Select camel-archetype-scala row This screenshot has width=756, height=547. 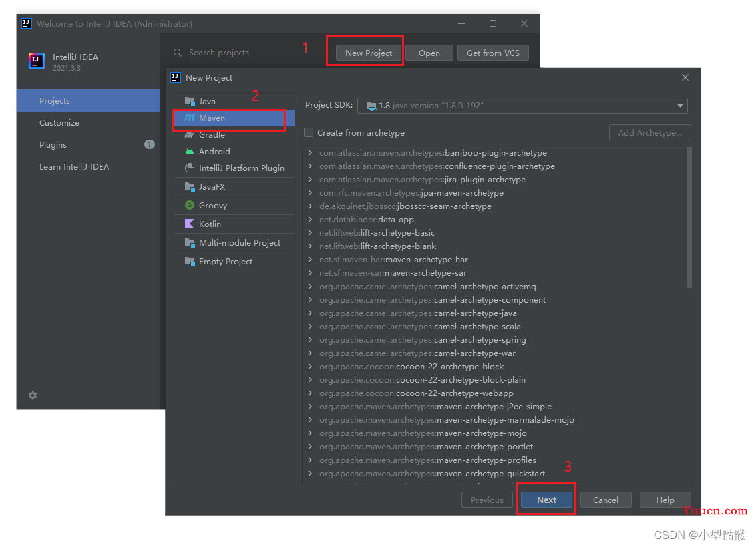[x=494, y=327]
